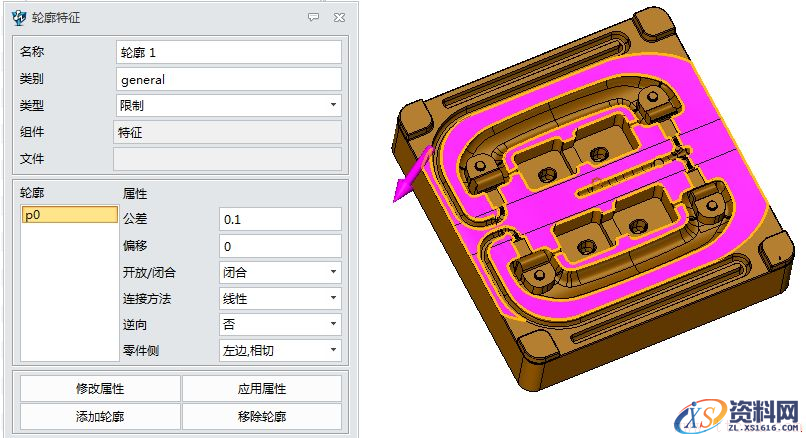Image resolution: width=806 pixels, height=438 pixels.
Task: Open the 类型 dropdown set to 限制
Action: pyautogui.click(x=229, y=105)
